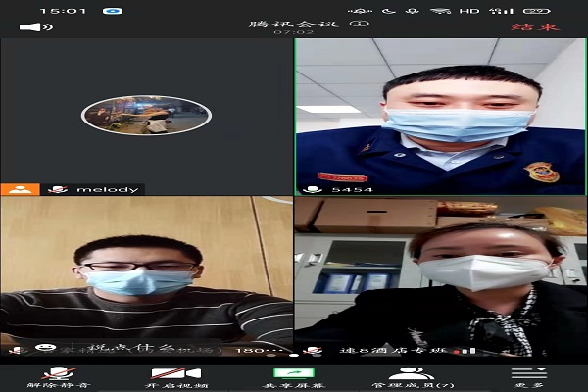Select the 5454 participant video tile
Image resolution: width=588 pixels, height=392 pixels.
(440, 113)
